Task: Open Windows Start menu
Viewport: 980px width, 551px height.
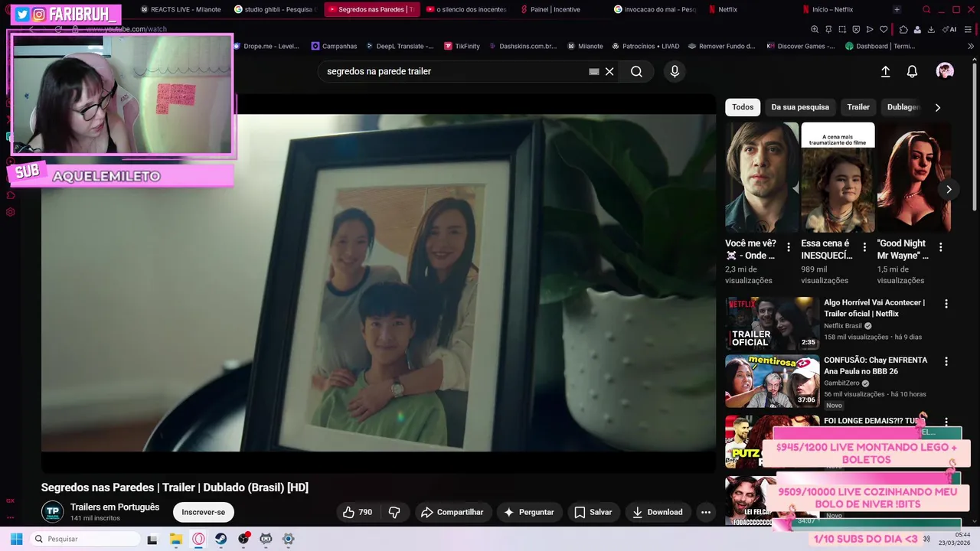Action: tap(16, 539)
